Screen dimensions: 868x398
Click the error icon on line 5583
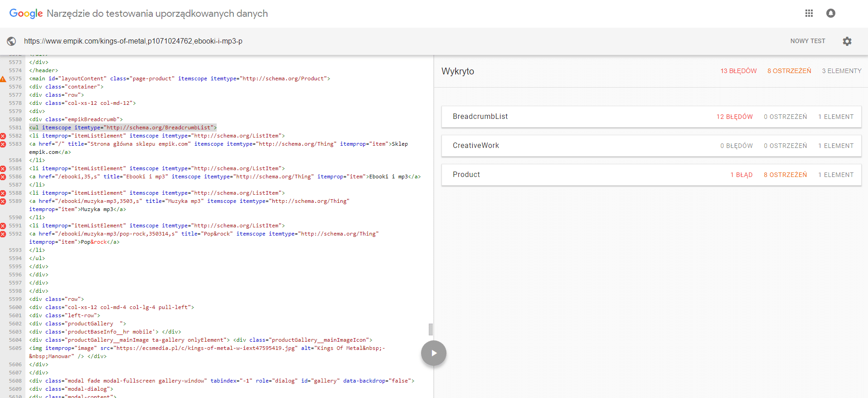3,144
